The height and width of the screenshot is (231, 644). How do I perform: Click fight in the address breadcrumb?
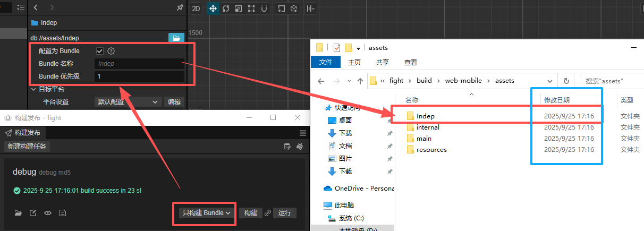[x=396, y=81]
